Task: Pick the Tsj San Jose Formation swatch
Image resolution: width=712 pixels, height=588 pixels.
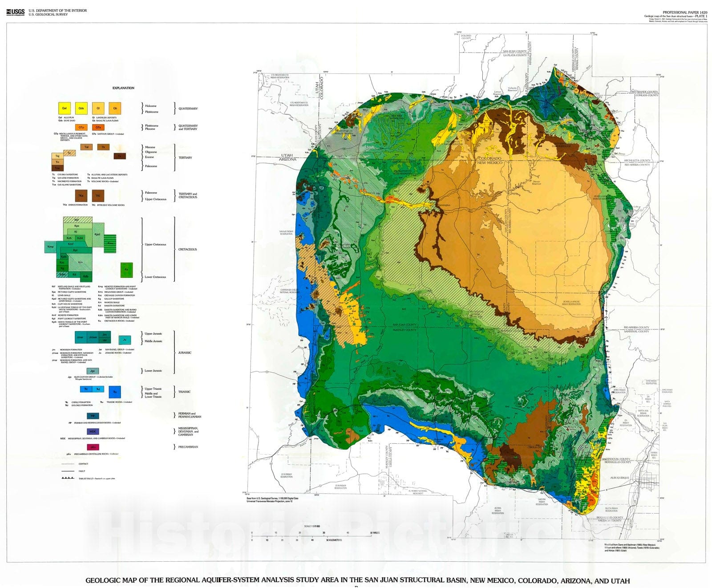Action: (x=58, y=156)
